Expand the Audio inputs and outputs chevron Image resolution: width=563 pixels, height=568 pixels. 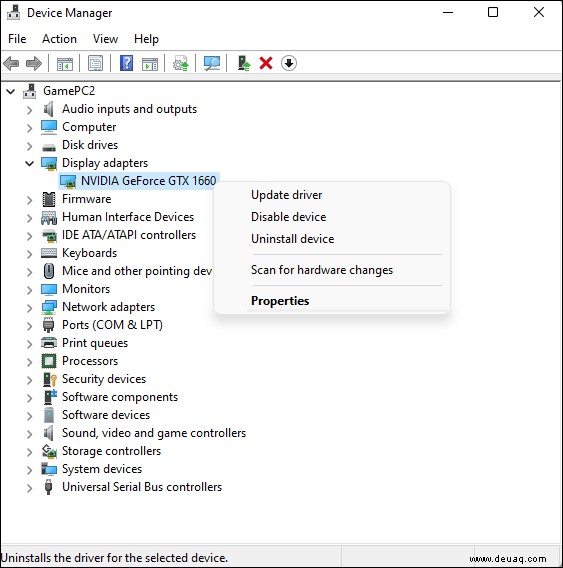[x=29, y=110]
